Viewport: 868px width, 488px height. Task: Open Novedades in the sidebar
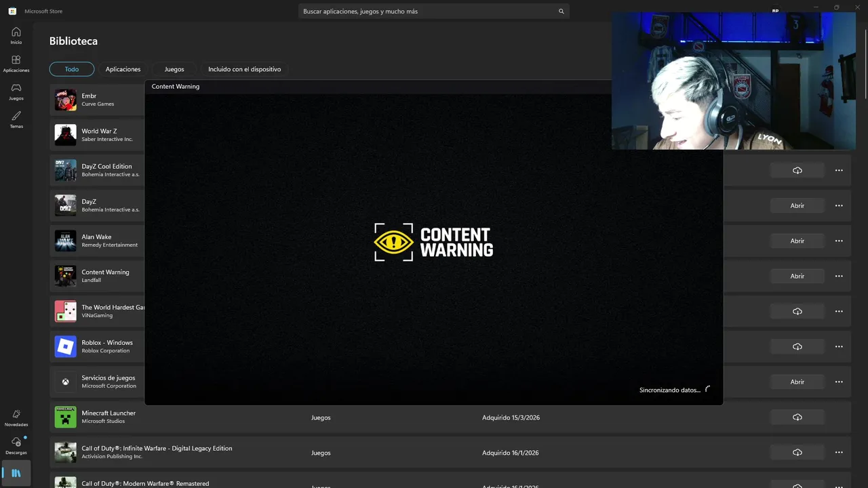pos(16,418)
